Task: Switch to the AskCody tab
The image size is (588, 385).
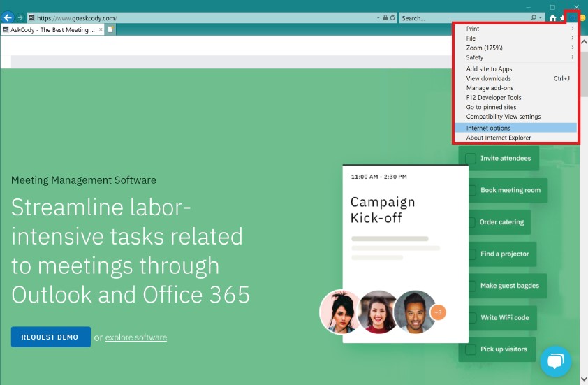Action: click(53, 29)
